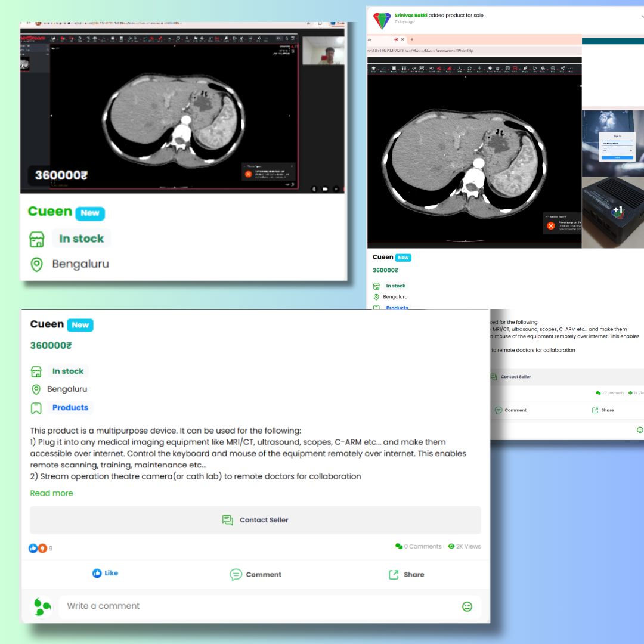Click the wide Contact Seller button
The width and height of the screenshot is (644, 644).
click(x=255, y=520)
